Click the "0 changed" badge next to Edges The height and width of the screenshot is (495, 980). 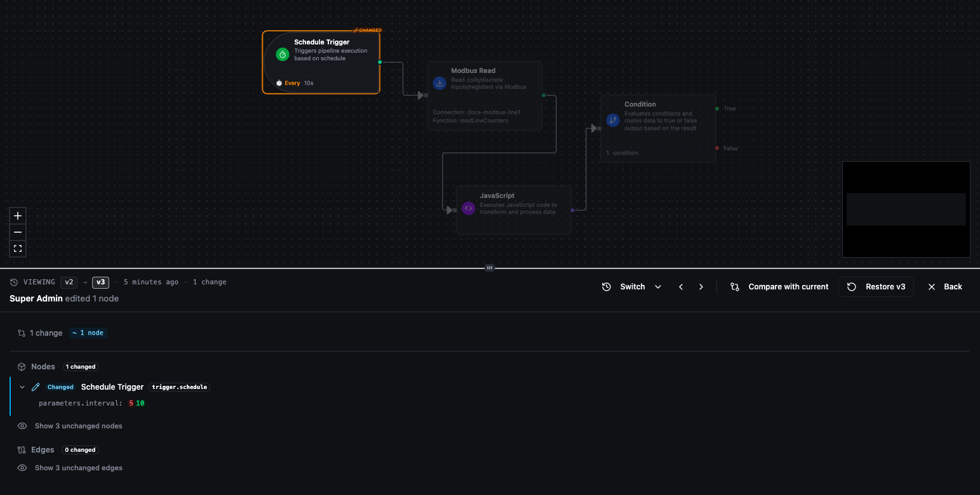point(80,450)
